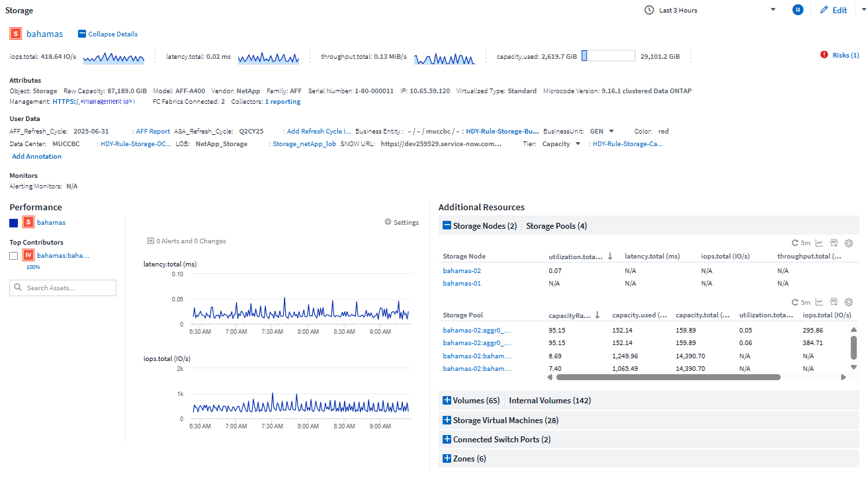
Task: Toggle Collapse Details for bahamas
Action: (107, 34)
